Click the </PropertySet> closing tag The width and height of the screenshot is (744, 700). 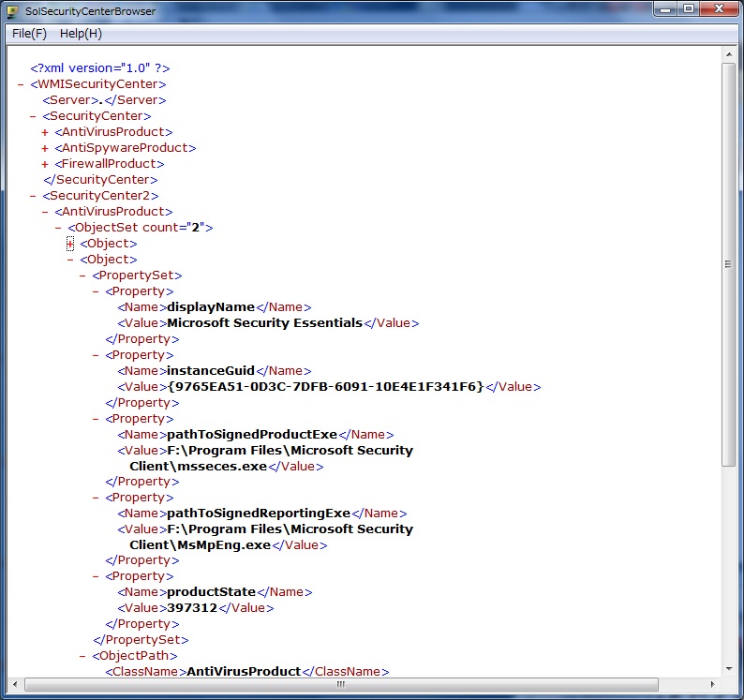[x=141, y=640]
